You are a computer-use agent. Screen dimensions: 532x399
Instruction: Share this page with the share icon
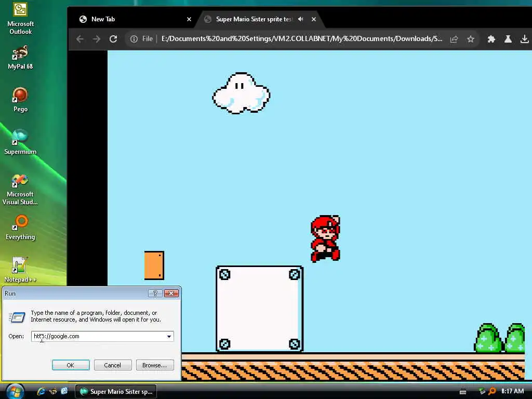coord(454,39)
